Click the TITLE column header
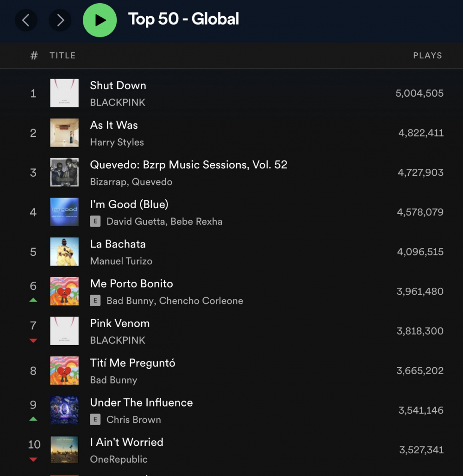 tap(63, 56)
